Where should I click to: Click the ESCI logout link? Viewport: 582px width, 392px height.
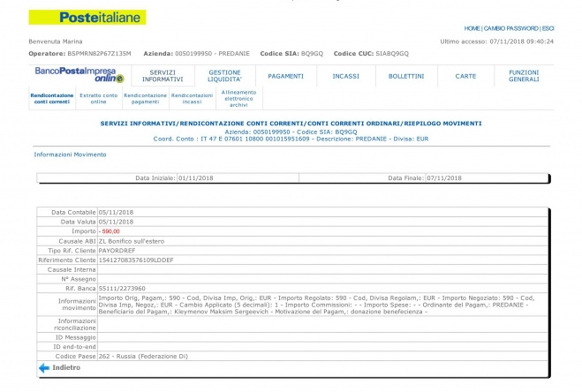(x=548, y=28)
